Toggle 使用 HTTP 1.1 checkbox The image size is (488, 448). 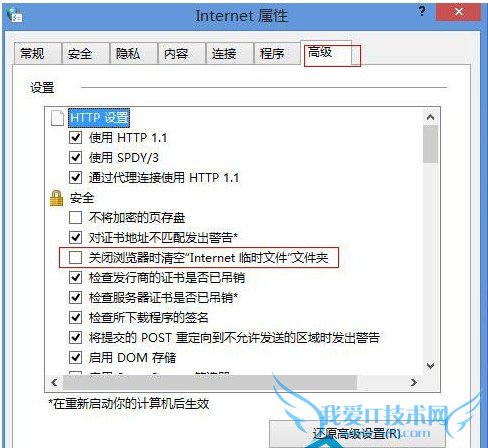tap(75, 137)
